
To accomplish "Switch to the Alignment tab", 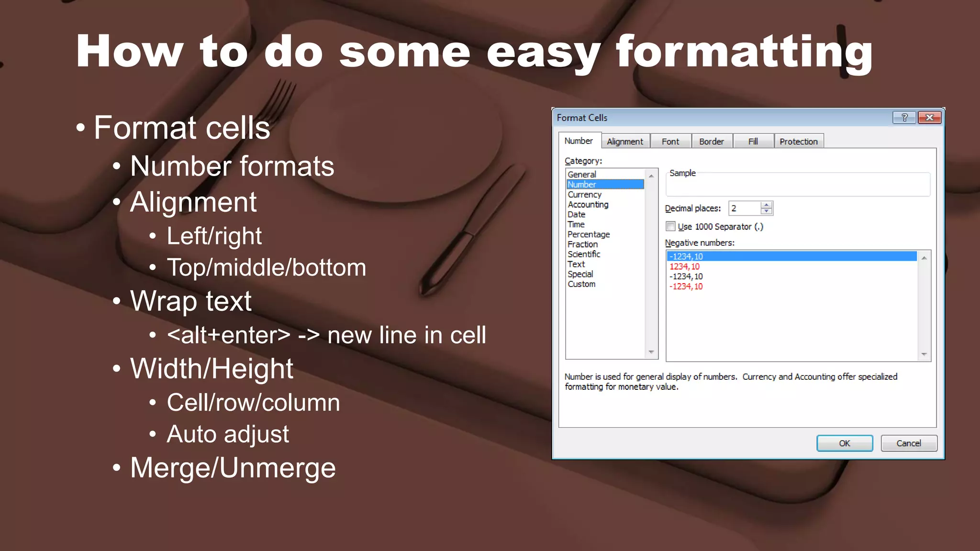I will (625, 142).
